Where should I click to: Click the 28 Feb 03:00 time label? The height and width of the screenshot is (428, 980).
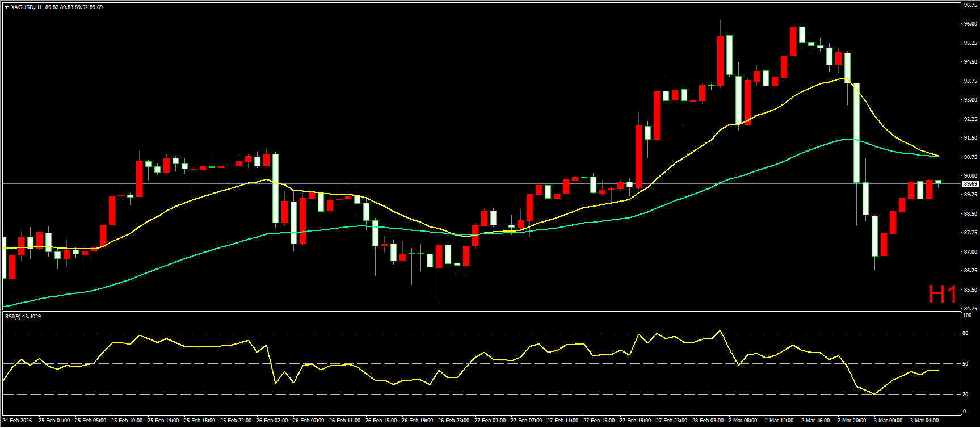708,421
